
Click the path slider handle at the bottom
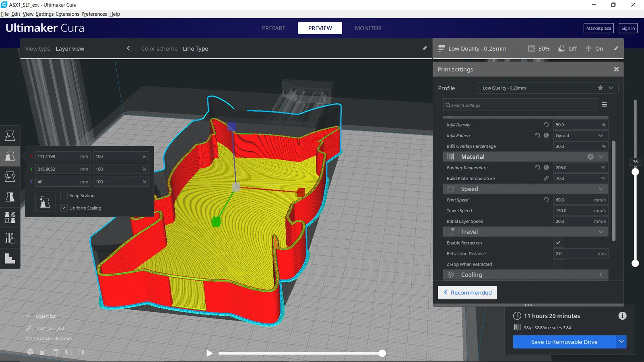point(382,353)
